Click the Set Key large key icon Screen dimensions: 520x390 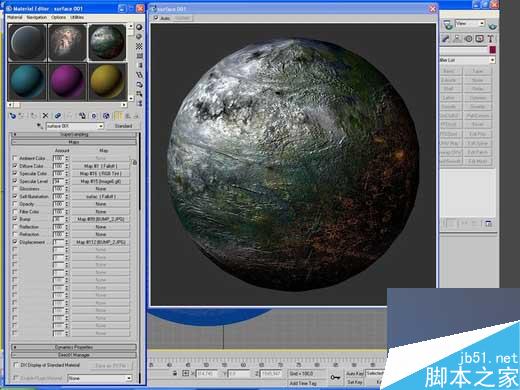coord(335,377)
